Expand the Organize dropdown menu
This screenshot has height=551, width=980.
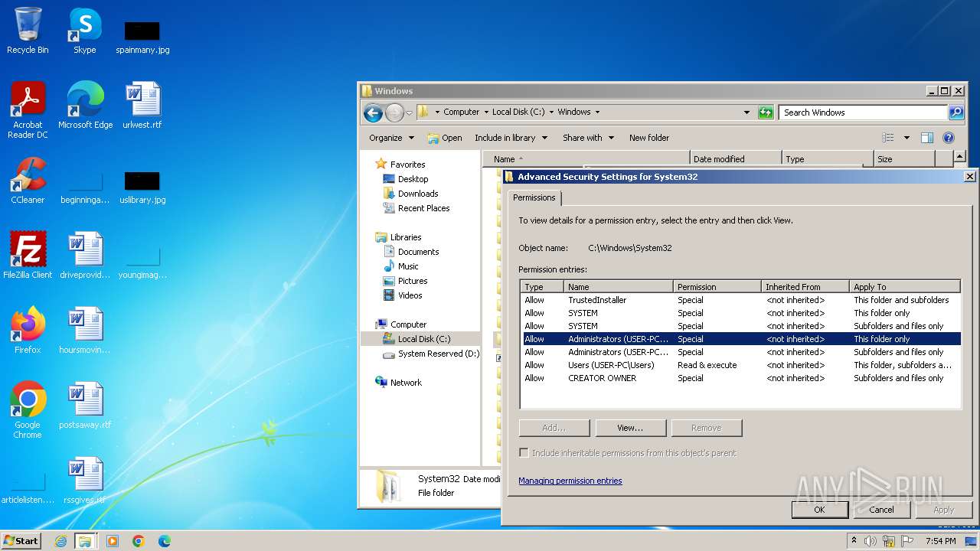(391, 138)
